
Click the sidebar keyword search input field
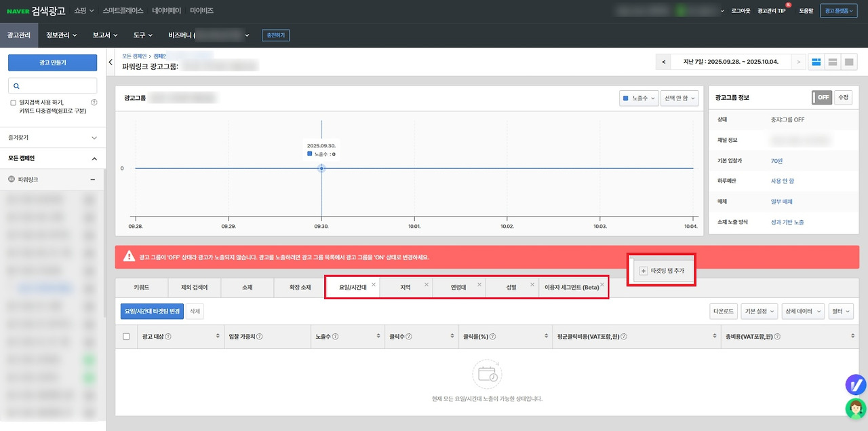(52, 86)
